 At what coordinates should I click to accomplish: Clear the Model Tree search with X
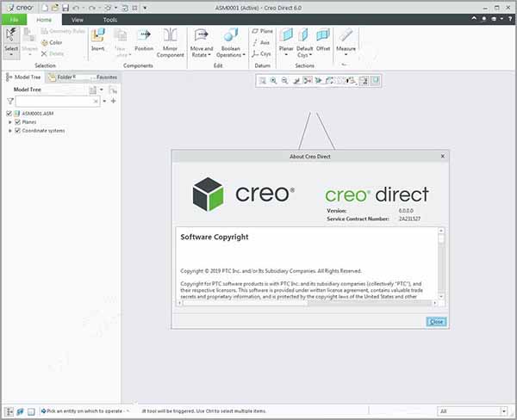[96, 102]
